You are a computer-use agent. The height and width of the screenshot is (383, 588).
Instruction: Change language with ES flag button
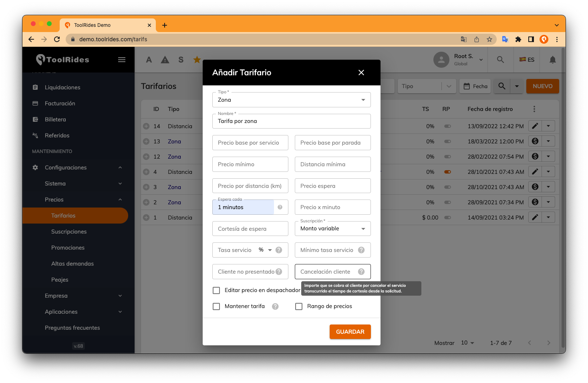click(x=527, y=60)
